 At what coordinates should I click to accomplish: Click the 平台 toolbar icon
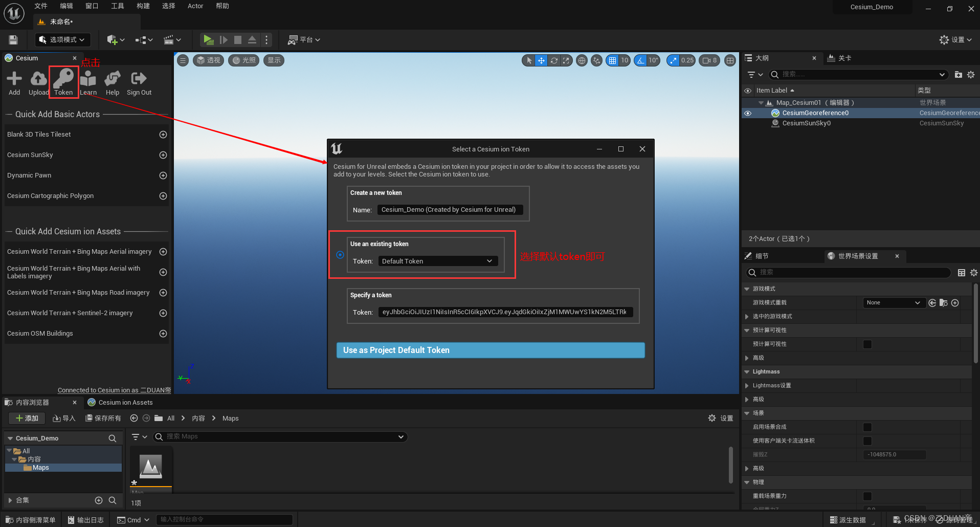[304, 39]
